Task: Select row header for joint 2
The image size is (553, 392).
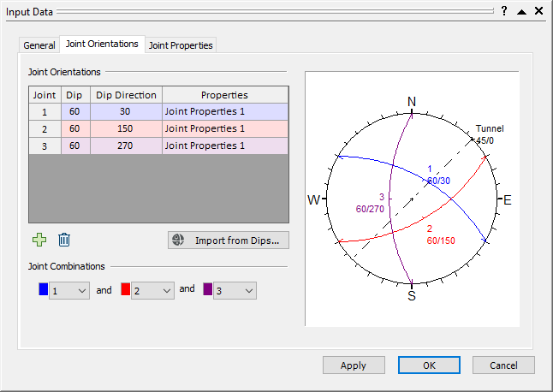Action: pyautogui.click(x=45, y=128)
